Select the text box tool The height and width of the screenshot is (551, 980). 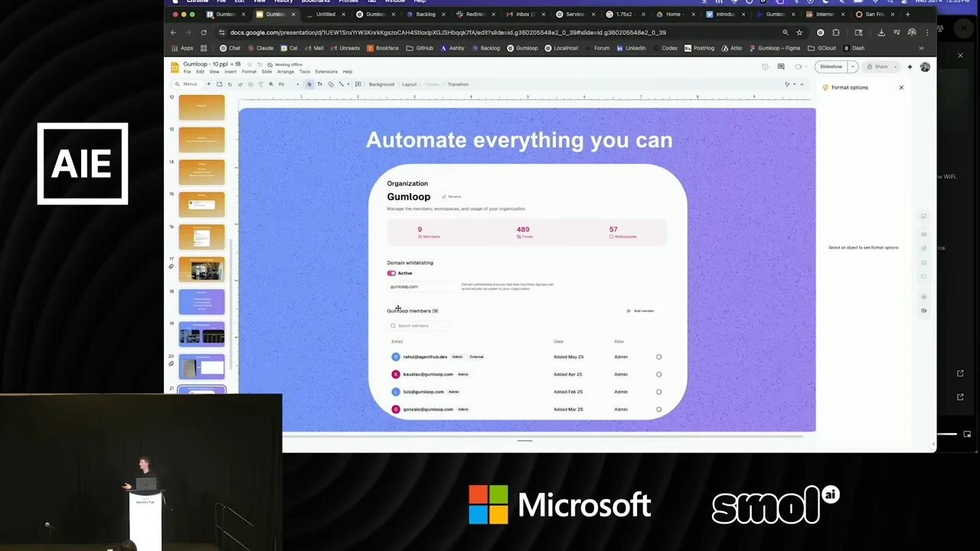click(x=319, y=84)
